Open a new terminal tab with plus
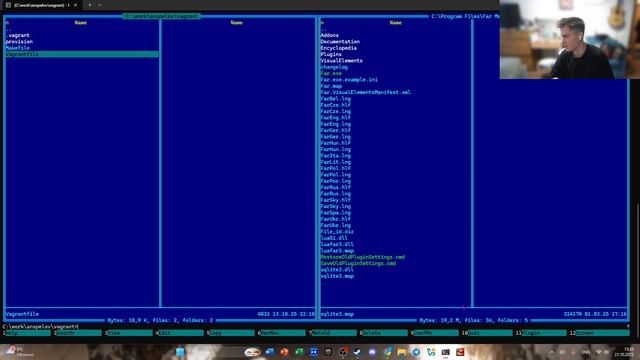Viewport: 640px width, 360px height. point(90,5)
